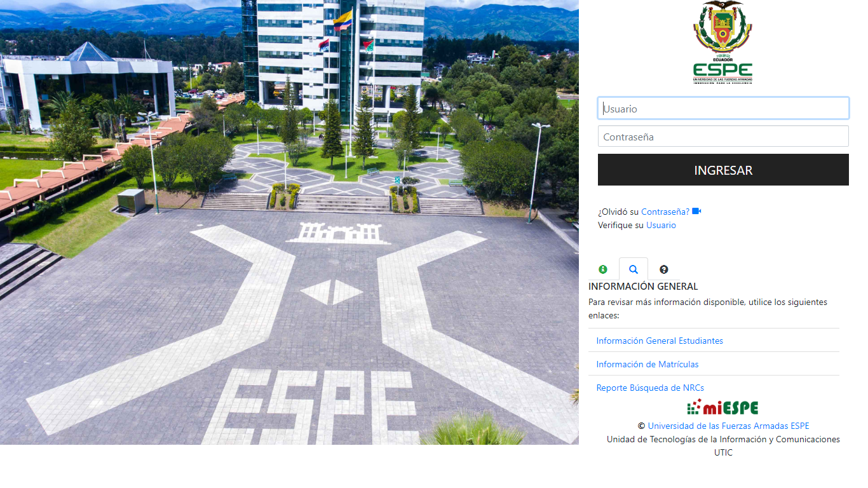Focus the Usuario input field

point(723,108)
